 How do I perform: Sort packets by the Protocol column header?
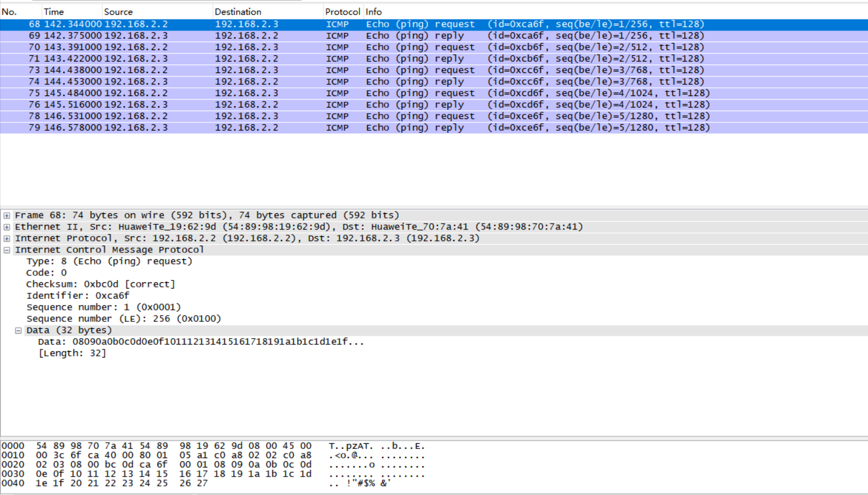pyautogui.click(x=343, y=11)
